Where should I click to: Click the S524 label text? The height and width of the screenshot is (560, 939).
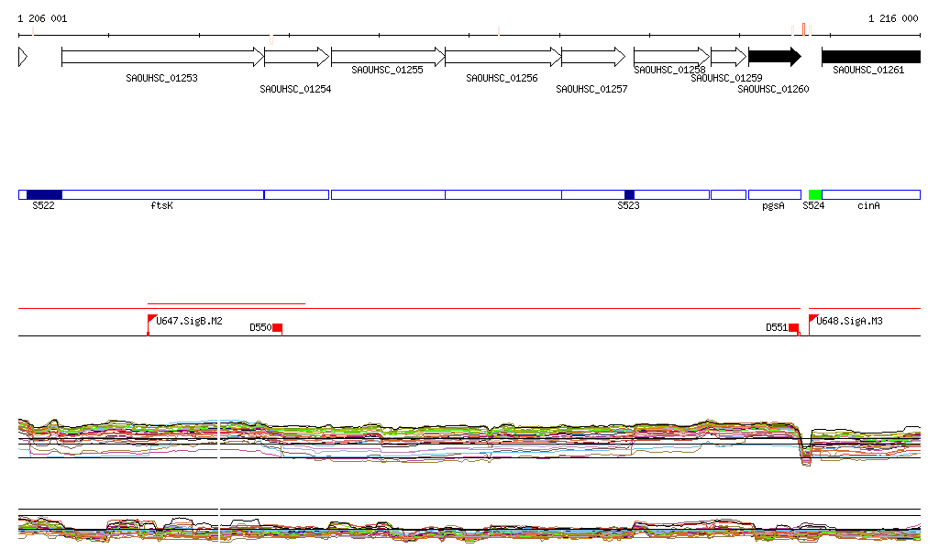click(813, 206)
